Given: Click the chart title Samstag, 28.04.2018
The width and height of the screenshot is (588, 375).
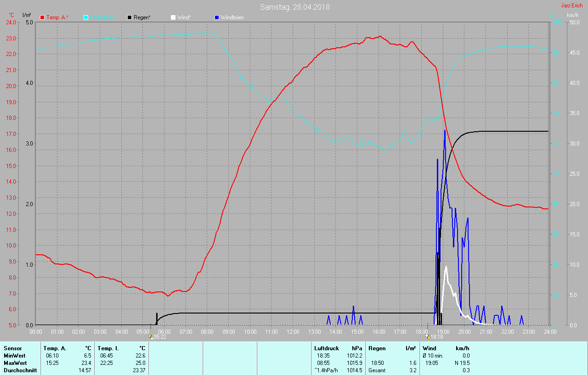Looking at the screenshot, I should [294, 7].
